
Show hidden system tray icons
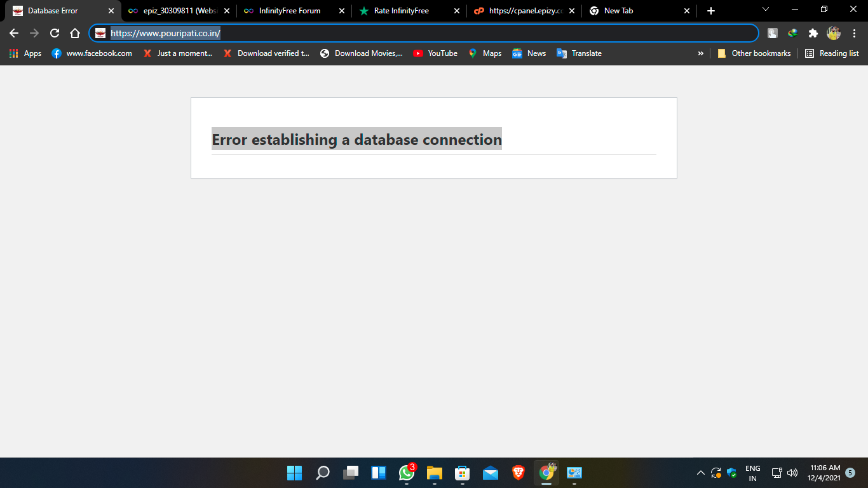pos(700,473)
